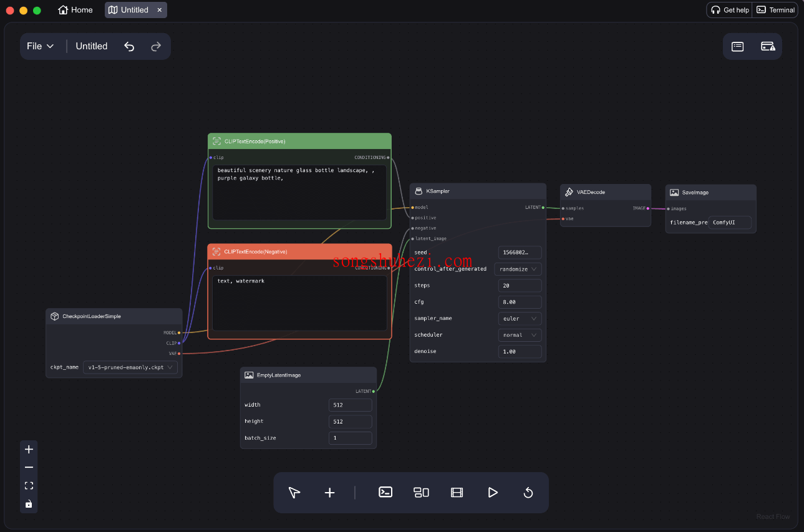Run the workflow with the play button
Image resolution: width=804 pixels, height=532 pixels.
coord(493,493)
